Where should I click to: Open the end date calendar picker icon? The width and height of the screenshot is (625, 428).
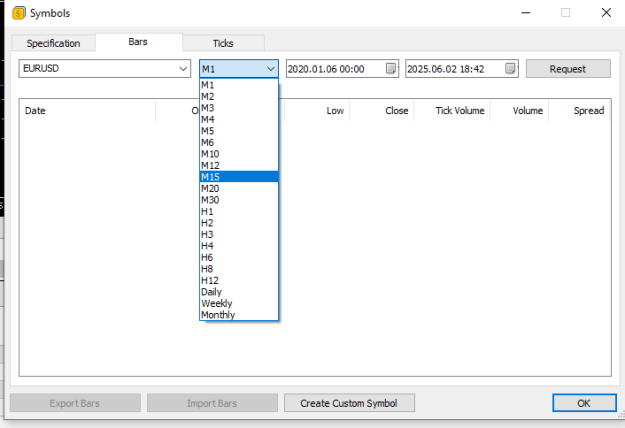click(x=510, y=69)
